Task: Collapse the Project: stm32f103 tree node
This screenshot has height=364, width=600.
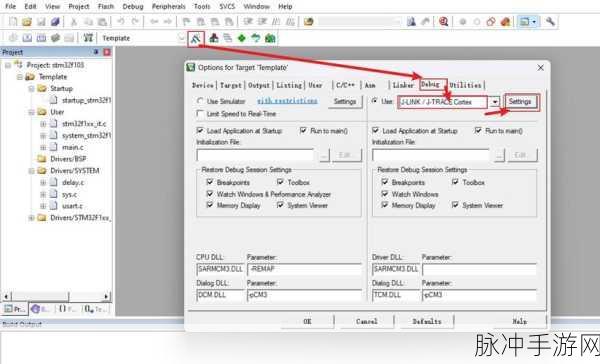Action: [x=8, y=65]
